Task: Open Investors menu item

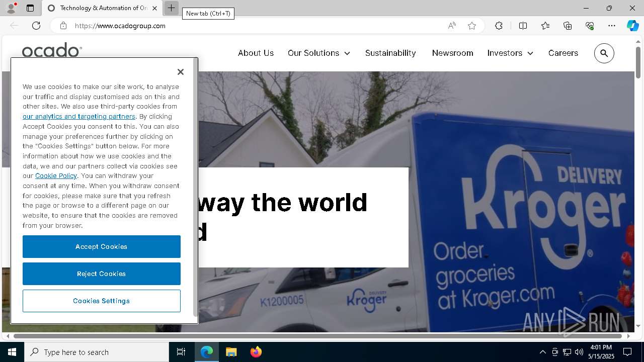Action: pyautogui.click(x=505, y=53)
